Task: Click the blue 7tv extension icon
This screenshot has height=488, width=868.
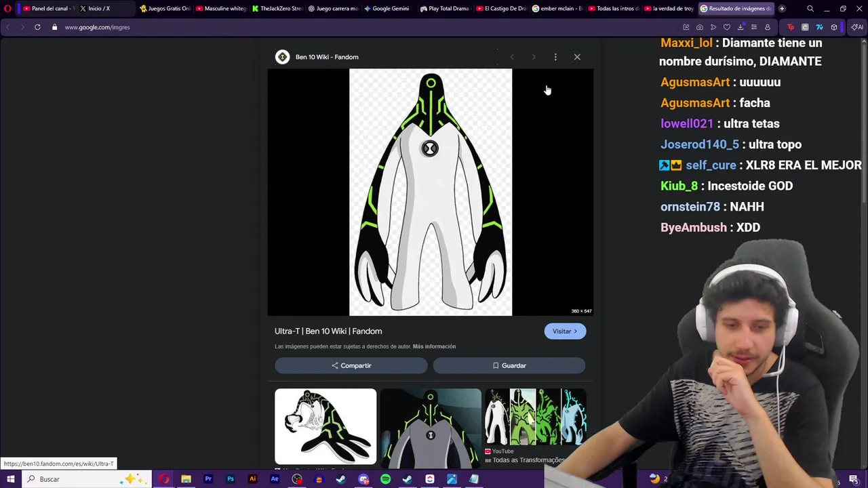Action: click(819, 27)
